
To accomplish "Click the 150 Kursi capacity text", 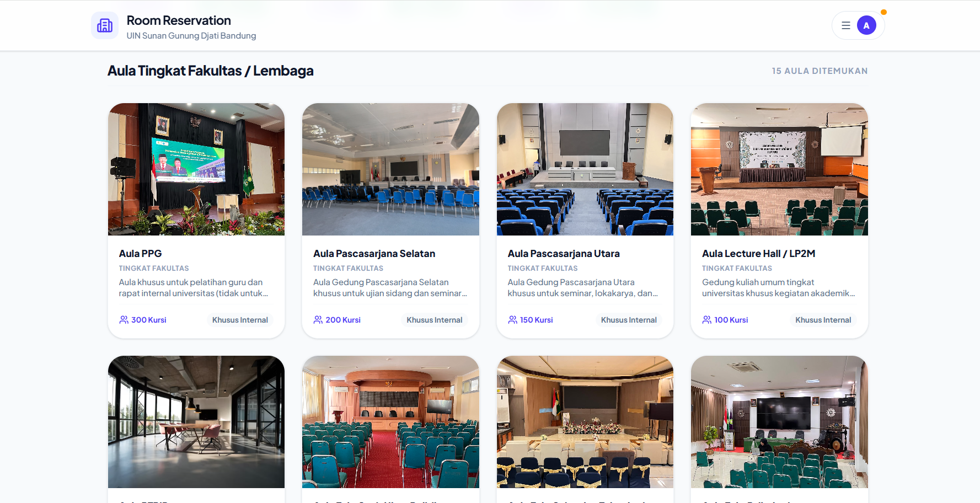I will 537,320.
